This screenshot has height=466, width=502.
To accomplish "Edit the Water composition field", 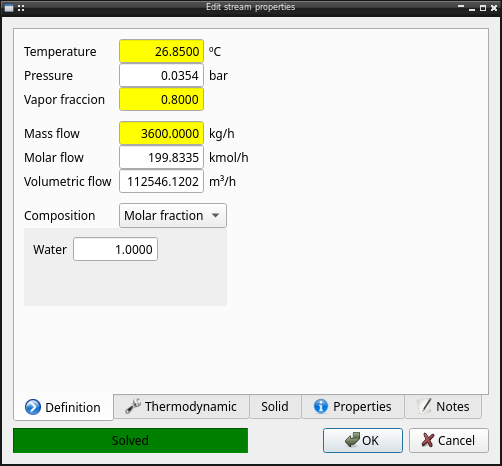I will (115, 249).
